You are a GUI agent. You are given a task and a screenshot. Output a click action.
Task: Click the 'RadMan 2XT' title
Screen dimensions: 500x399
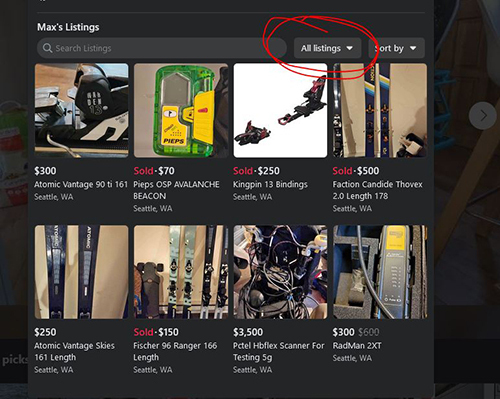tap(357, 346)
